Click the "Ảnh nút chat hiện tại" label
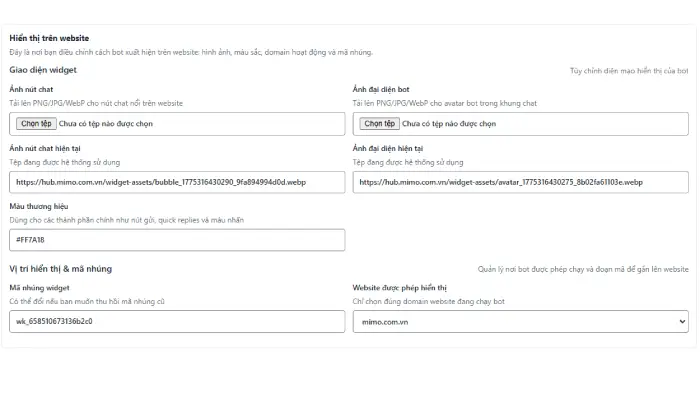 (x=47, y=148)
